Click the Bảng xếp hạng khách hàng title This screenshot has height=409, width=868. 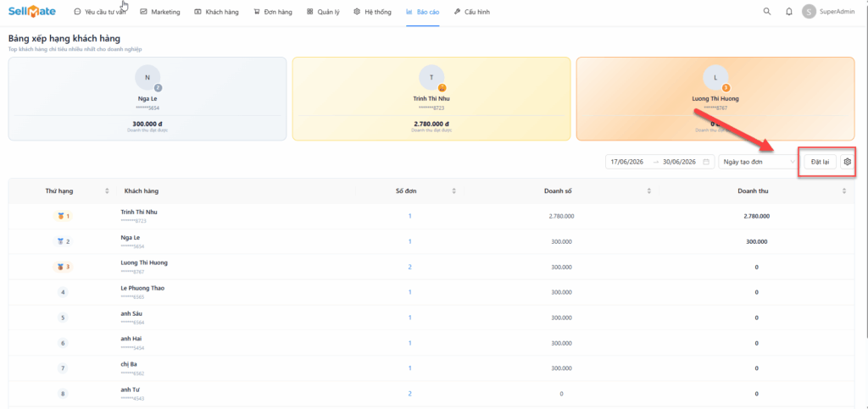click(x=64, y=39)
